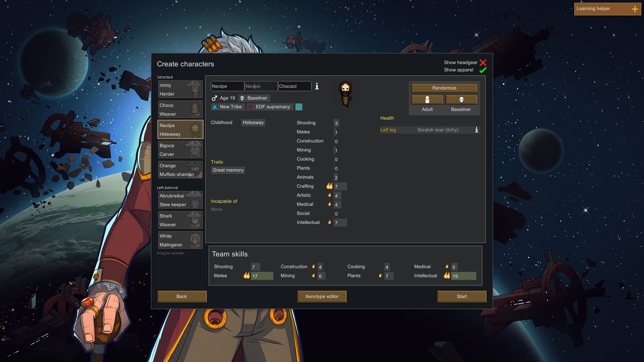Click the Baseliner xenotype skull icon button
This screenshot has width=644, height=362.
pyautogui.click(x=461, y=100)
